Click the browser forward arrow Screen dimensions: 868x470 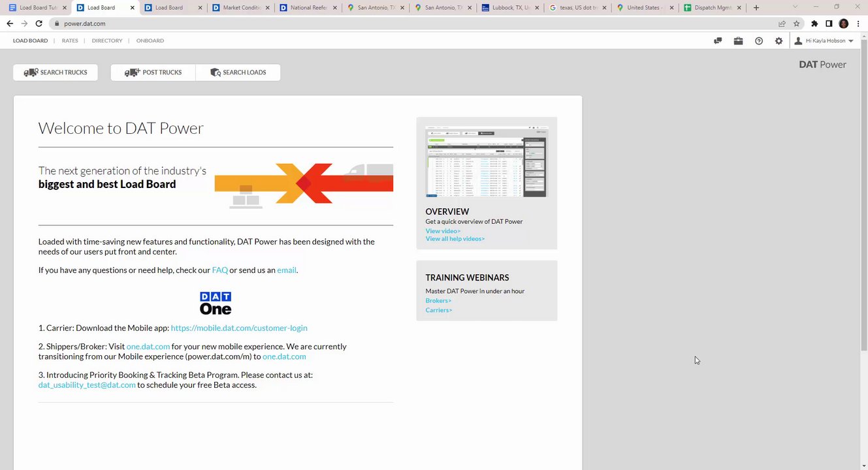[x=24, y=23]
